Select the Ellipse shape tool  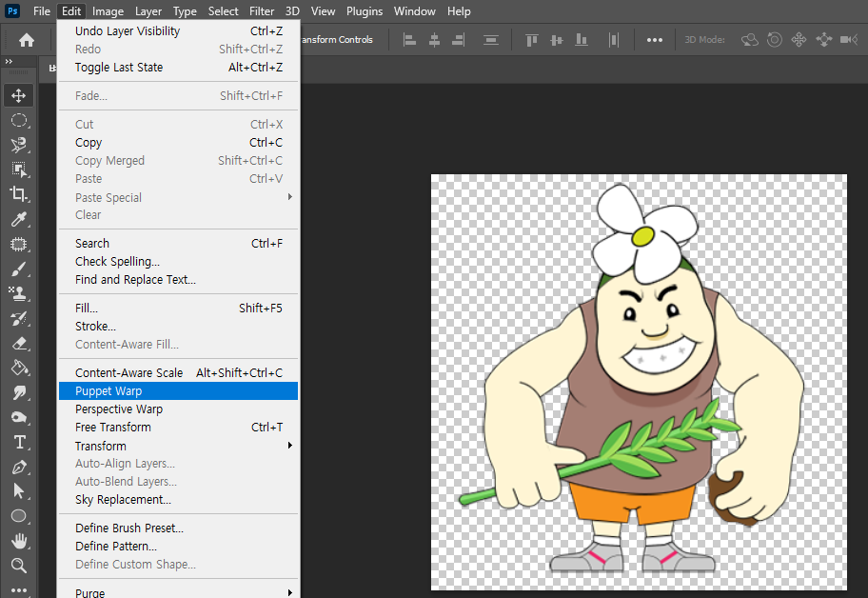19,516
